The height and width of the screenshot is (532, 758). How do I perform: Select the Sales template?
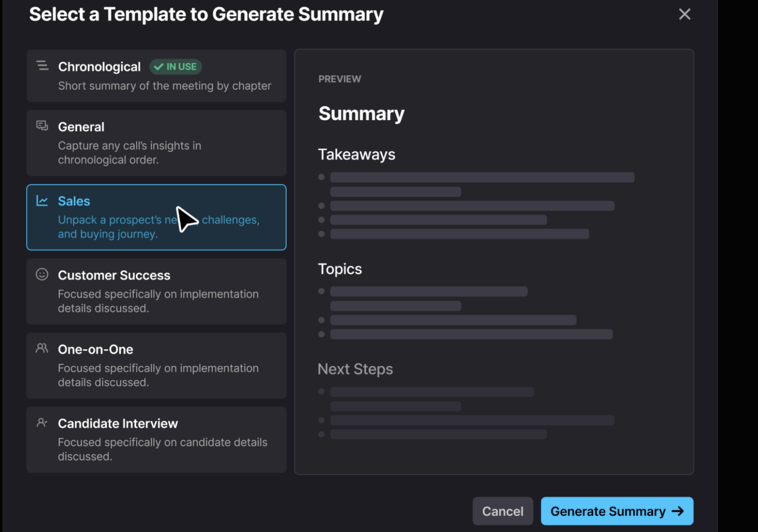(x=156, y=217)
